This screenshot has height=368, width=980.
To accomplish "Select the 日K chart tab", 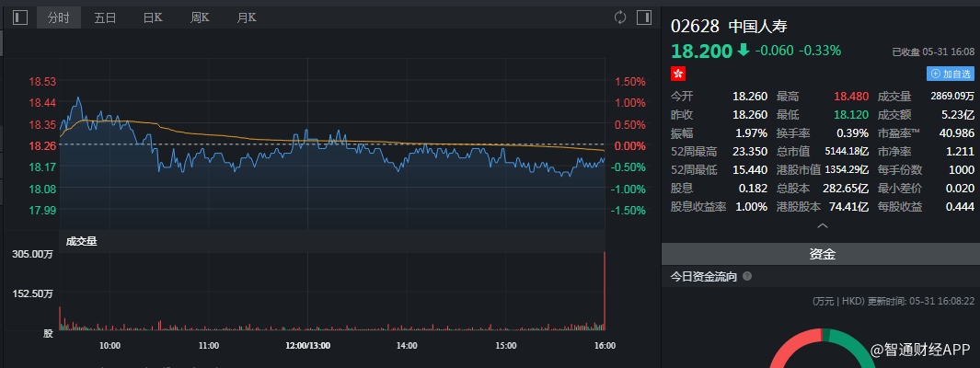I will click(153, 17).
